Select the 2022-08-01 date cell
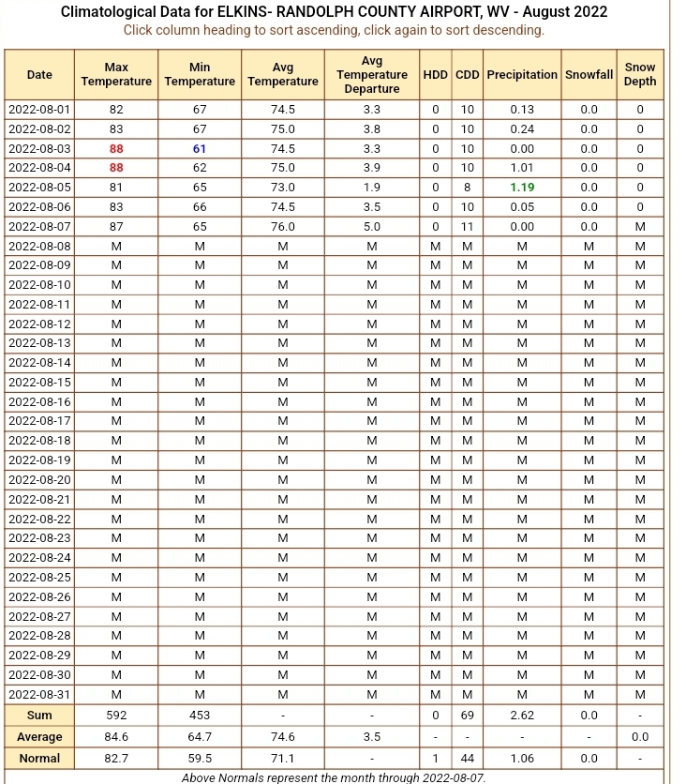This screenshot has width=686, height=784. pyautogui.click(x=39, y=110)
